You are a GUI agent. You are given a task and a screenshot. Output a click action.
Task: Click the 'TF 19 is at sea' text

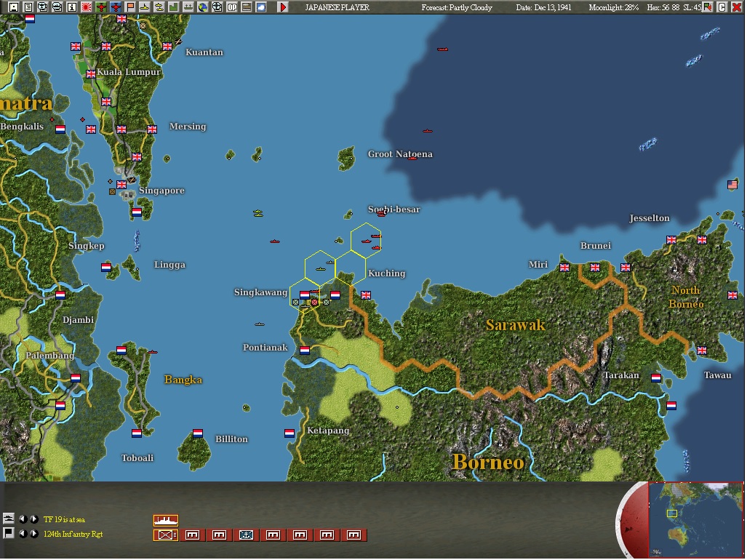tap(64, 519)
